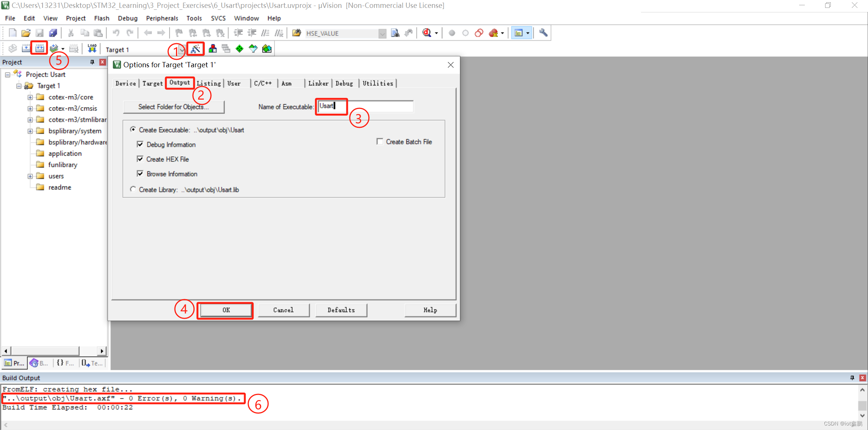The height and width of the screenshot is (430, 868).
Task: Click the Start/Stop Debug Session icon
Action: click(x=427, y=33)
